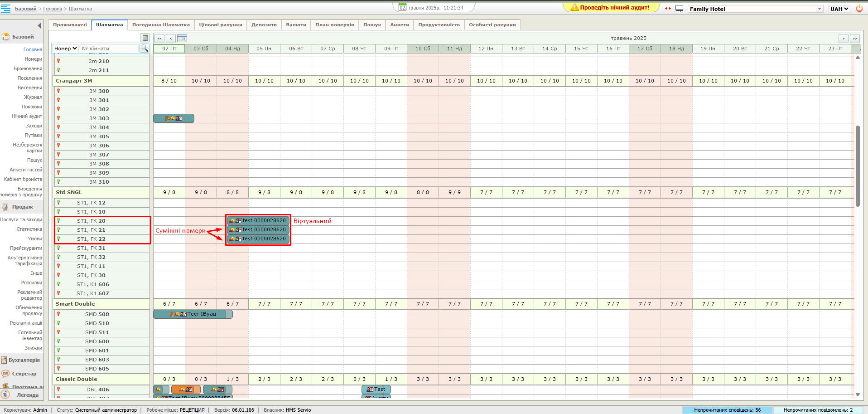Open the Номер filter dropdown
868x414 pixels.
[66, 49]
